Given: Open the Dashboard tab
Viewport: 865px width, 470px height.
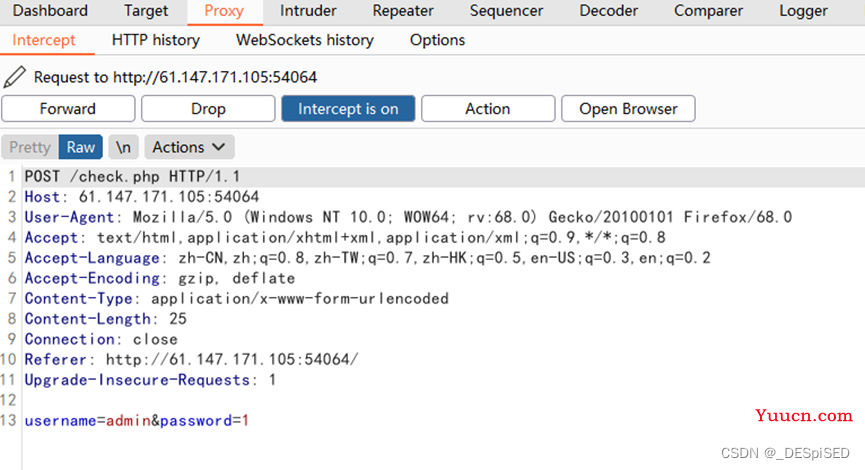Looking at the screenshot, I should (x=50, y=11).
